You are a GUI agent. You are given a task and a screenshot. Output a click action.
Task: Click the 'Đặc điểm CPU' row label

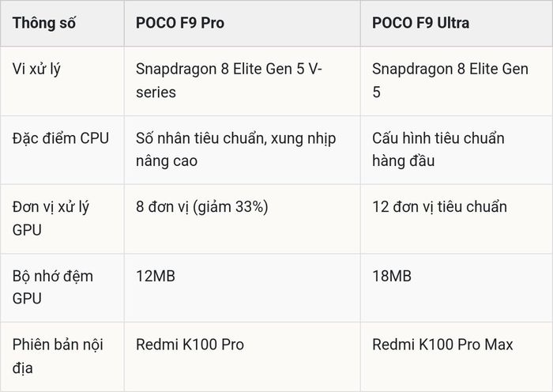(x=61, y=138)
